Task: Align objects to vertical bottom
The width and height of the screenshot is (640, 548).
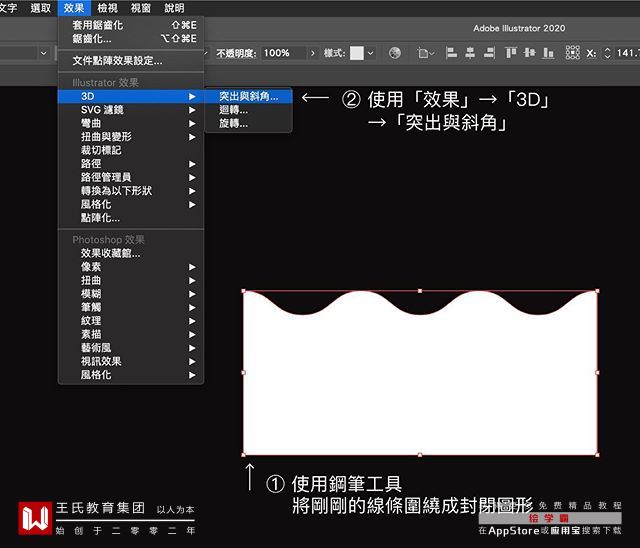Action: [x=549, y=53]
